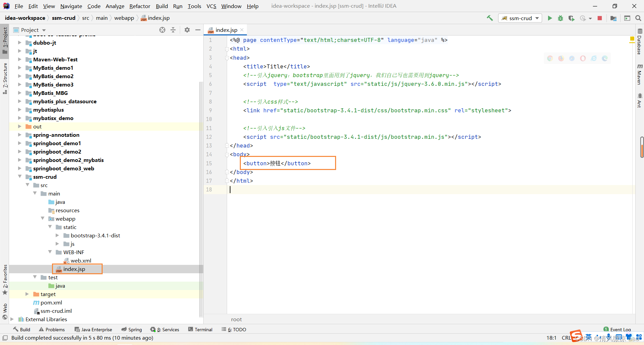The image size is (644, 345).
Task: Open Project panel settings gear
Action: 187,30
